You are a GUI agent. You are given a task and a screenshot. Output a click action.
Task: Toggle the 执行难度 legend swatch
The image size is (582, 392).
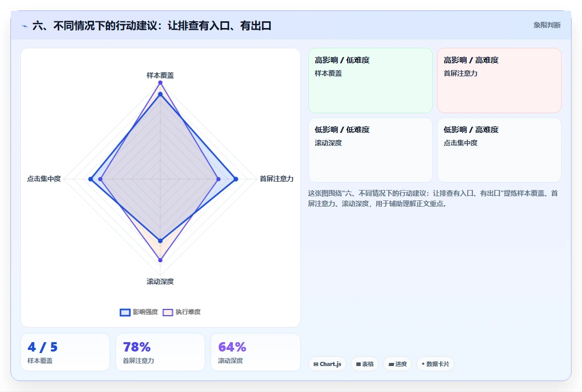click(168, 312)
